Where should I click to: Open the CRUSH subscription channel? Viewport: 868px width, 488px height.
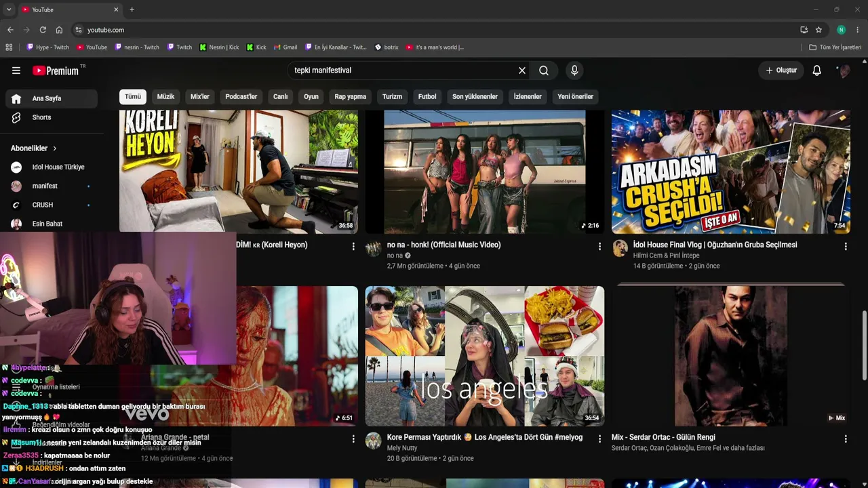click(52, 205)
